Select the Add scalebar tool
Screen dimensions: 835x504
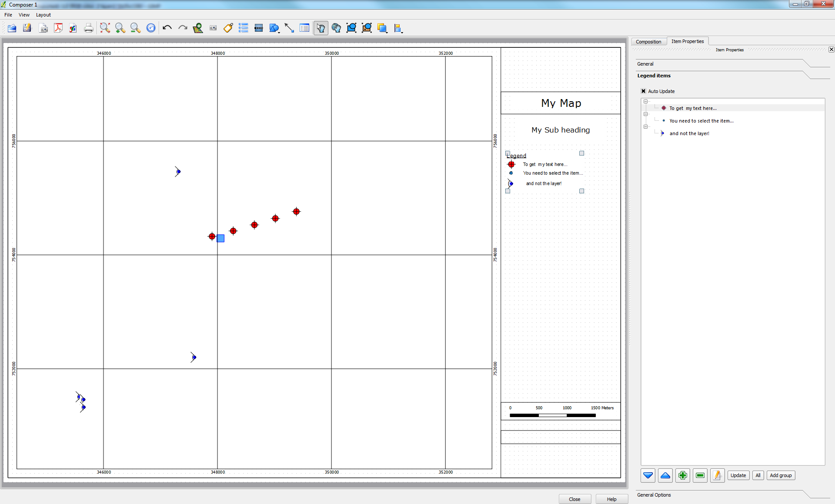[x=259, y=28]
